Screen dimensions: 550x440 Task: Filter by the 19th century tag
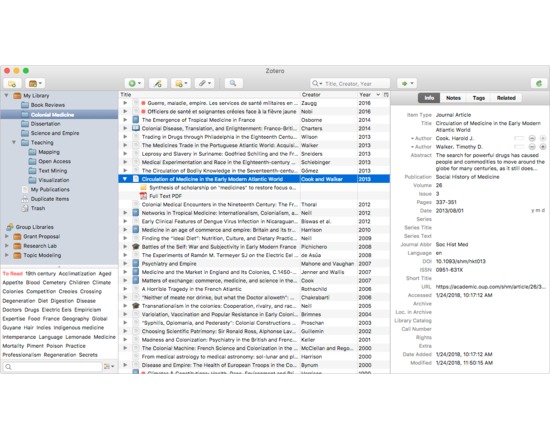pos(41,274)
